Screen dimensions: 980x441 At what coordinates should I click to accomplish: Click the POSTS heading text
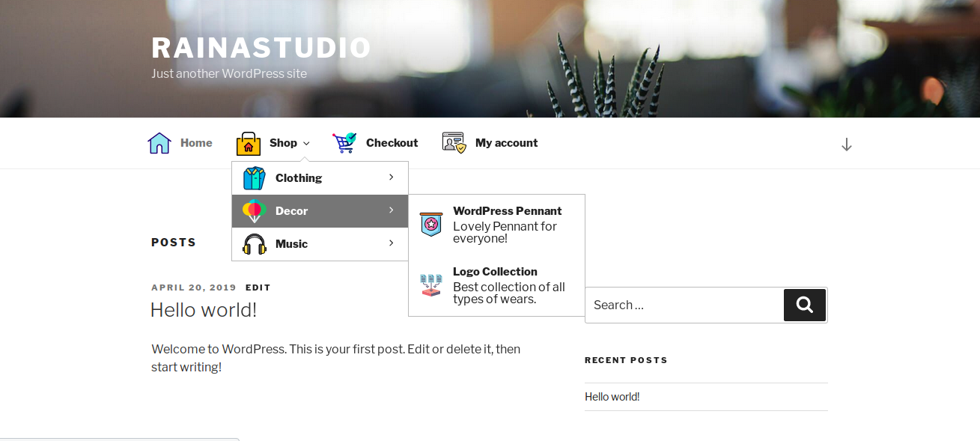[x=174, y=243]
